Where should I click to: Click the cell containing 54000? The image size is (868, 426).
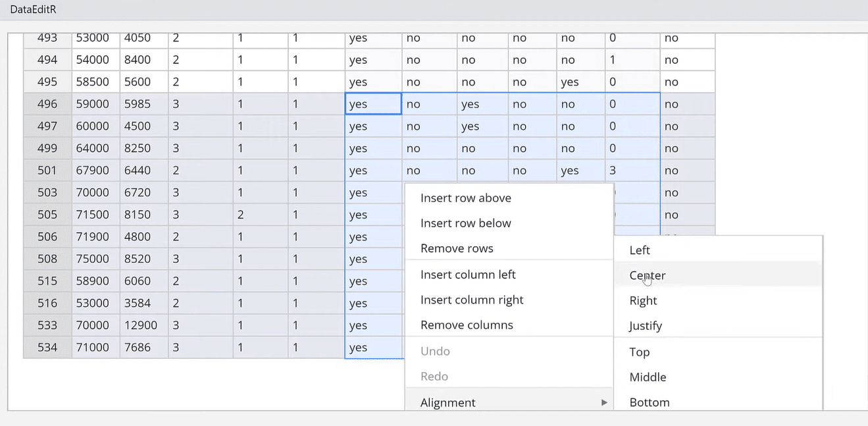pos(95,60)
